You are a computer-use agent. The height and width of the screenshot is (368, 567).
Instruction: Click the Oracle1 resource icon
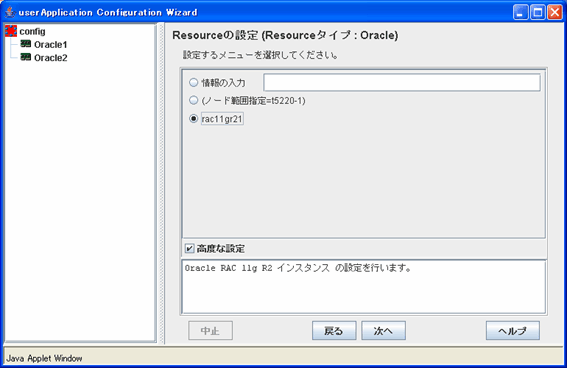click(x=26, y=44)
